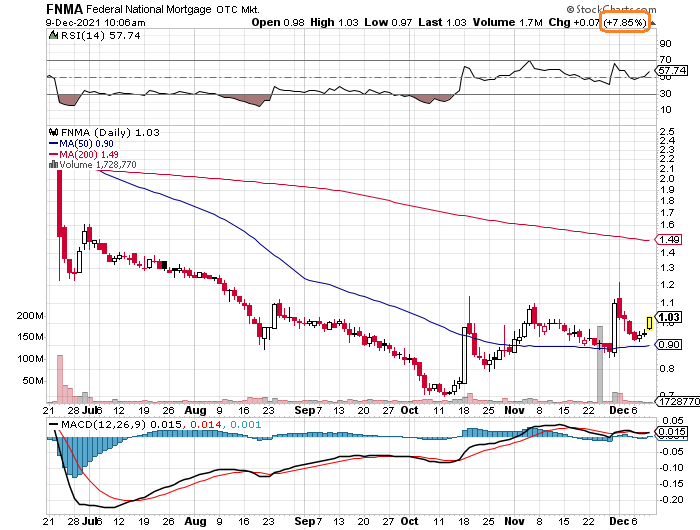Click the Volume 1.7M header value

click(x=508, y=22)
